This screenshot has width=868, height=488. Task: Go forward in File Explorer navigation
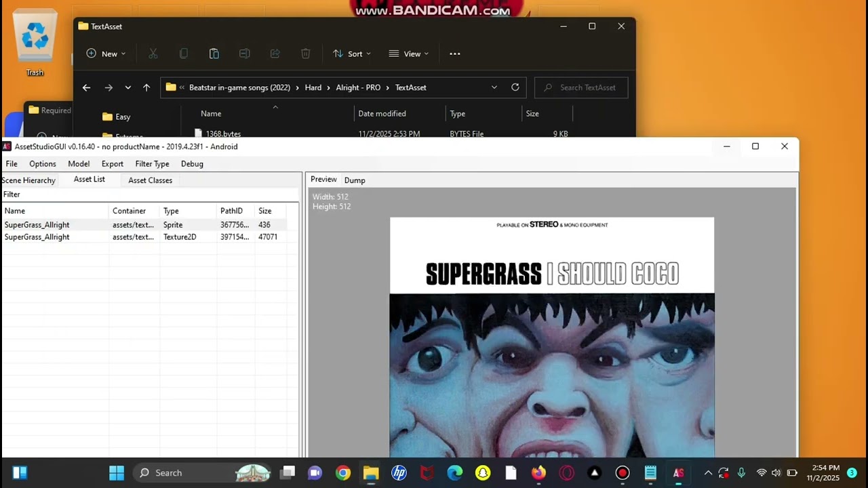(x=108, y=87)
